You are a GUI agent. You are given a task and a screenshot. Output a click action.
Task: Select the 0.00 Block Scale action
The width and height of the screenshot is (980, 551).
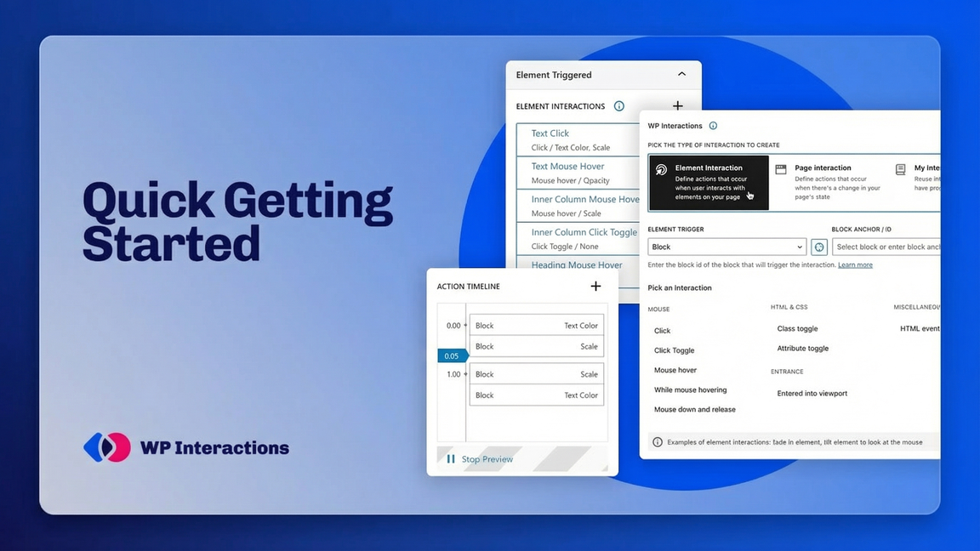tap(536, 346)
